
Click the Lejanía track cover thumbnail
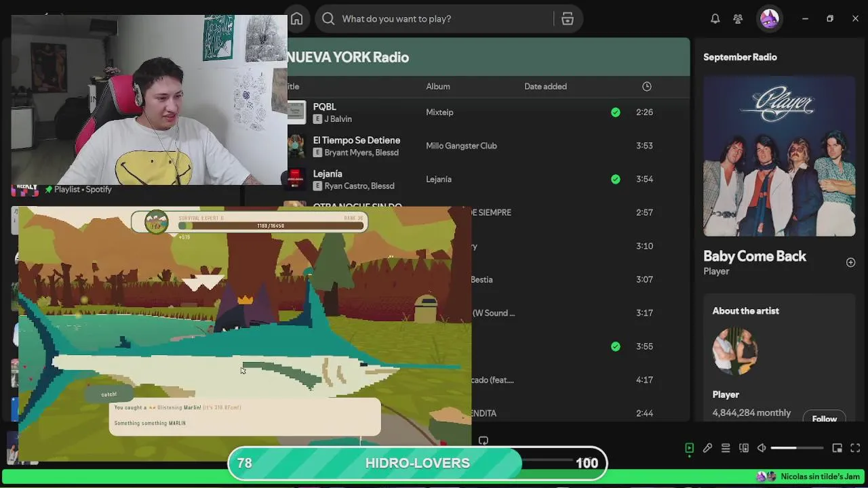(296, 179)
